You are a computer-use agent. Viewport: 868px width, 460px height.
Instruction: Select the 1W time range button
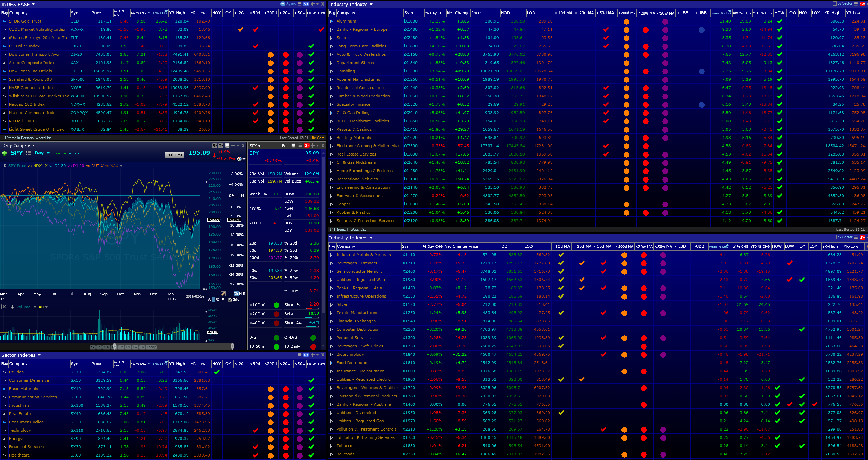coord(135,347)
